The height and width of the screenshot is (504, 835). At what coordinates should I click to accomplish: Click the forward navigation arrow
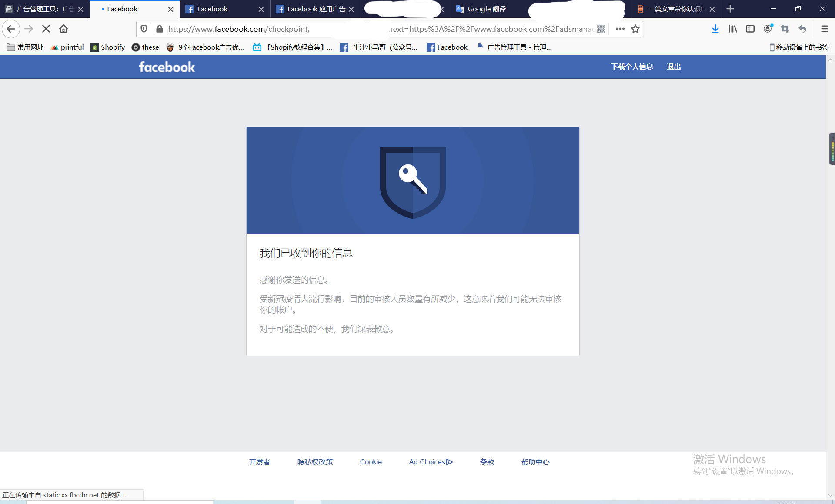29,29
